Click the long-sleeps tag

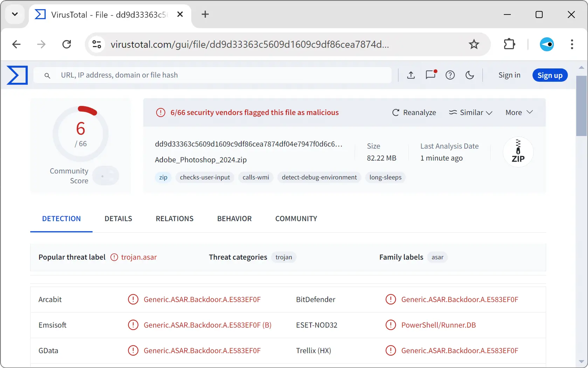pos(385,177)
